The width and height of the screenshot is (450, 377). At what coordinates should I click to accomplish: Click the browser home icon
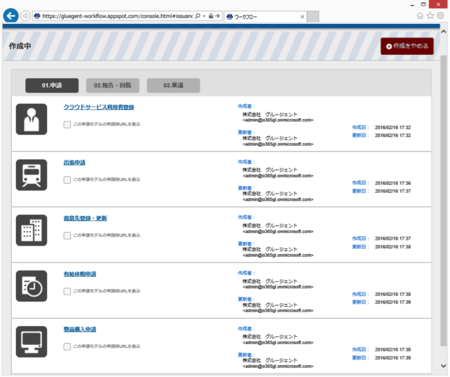point(420,16)
